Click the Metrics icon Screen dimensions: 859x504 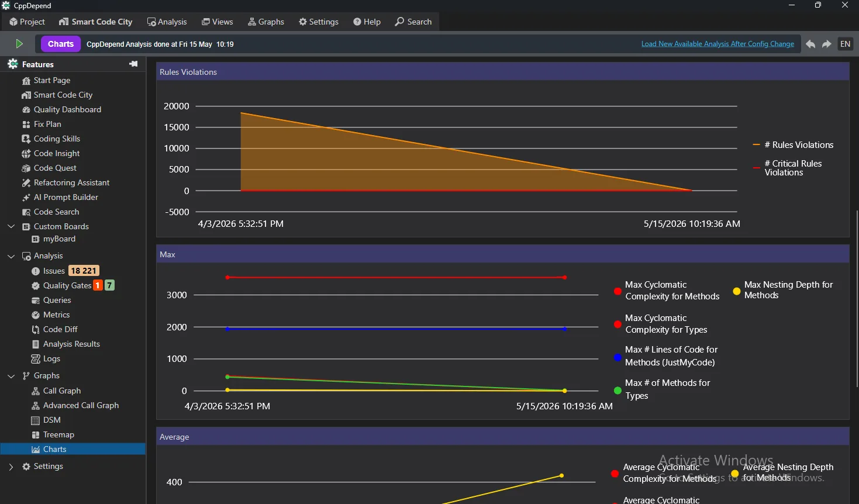click(x=36, y=315)
